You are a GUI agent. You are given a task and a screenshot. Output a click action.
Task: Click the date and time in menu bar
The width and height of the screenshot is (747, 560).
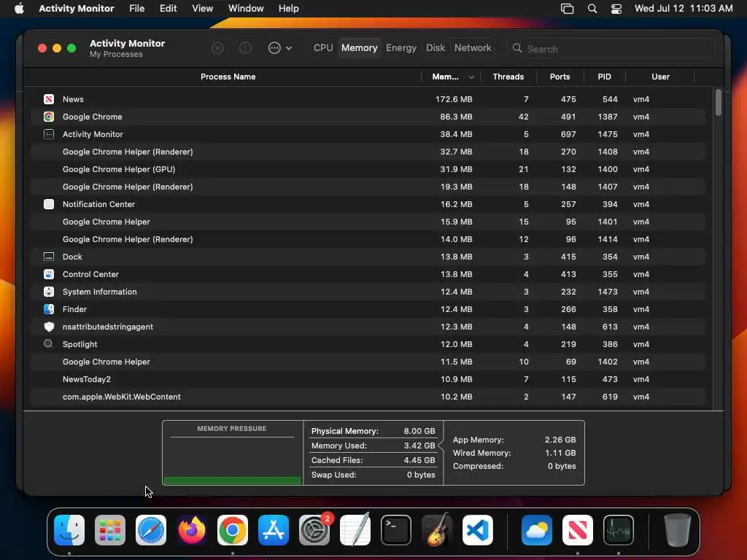pyautogui.click(x=684, y=9)
